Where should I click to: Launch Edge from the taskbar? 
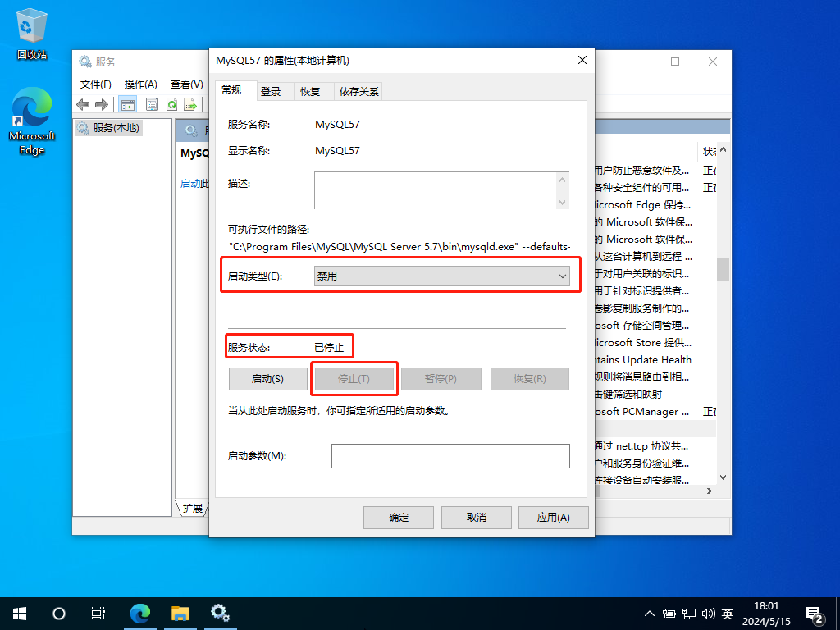(140, 614)
